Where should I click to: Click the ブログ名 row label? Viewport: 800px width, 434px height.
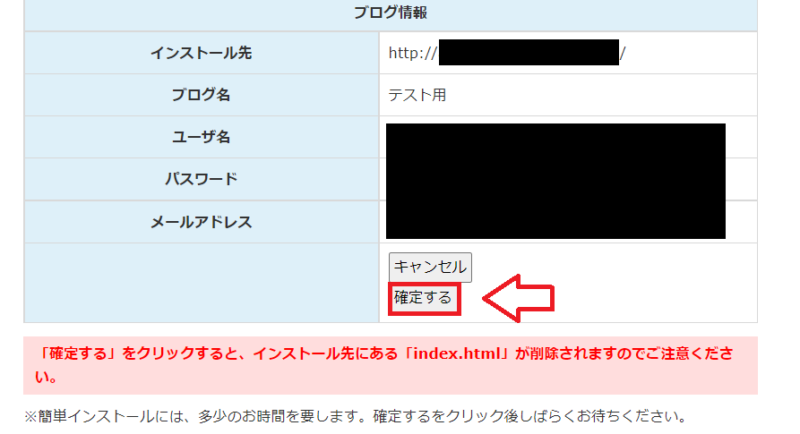click(201, 95)
